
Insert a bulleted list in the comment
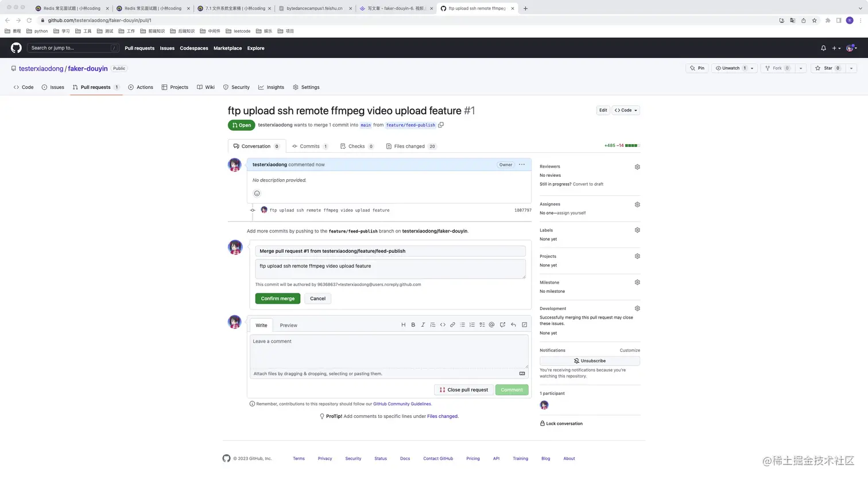point(462,325)
